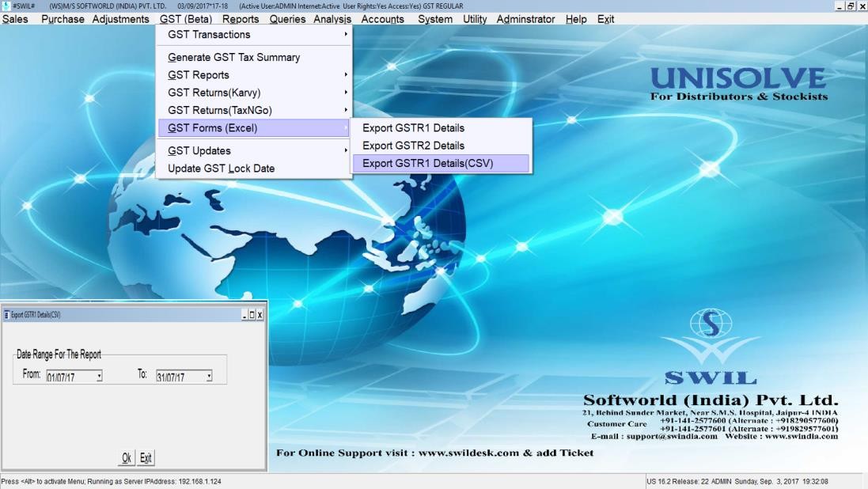Image resolution: width=868 pixels, height=489 pixels.
Task: Open the Accounts menu
Action: click(382, 19)
